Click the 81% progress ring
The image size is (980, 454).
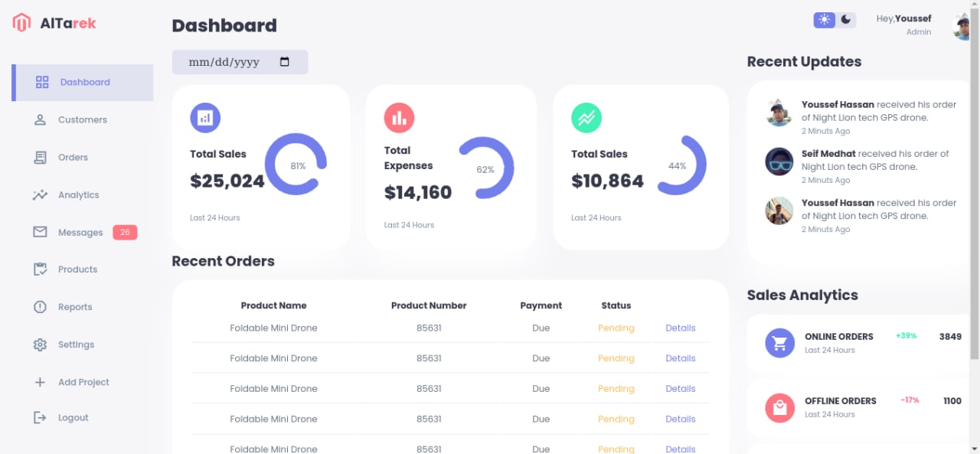(296, 165)
